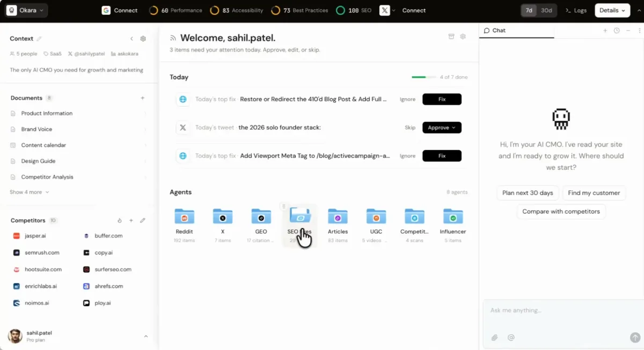Open the X account dropdown in top bar
The image size is (644, 350).
click(x=387, y=10)
